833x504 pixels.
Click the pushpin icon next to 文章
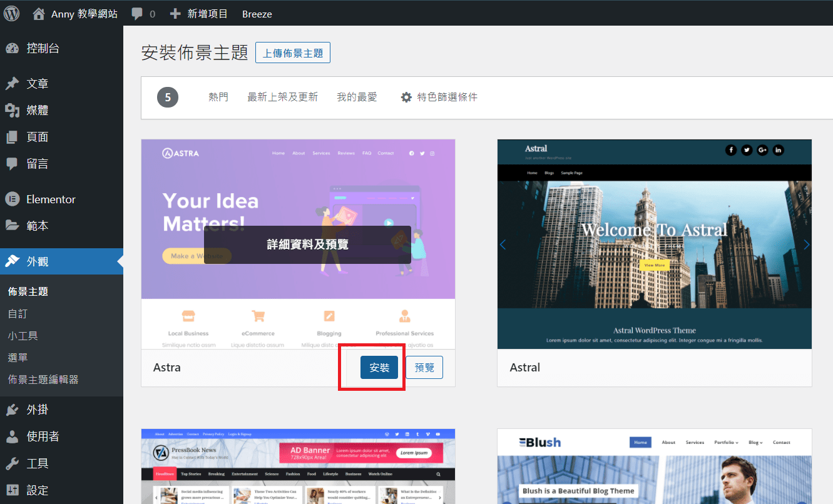(12, 84)
